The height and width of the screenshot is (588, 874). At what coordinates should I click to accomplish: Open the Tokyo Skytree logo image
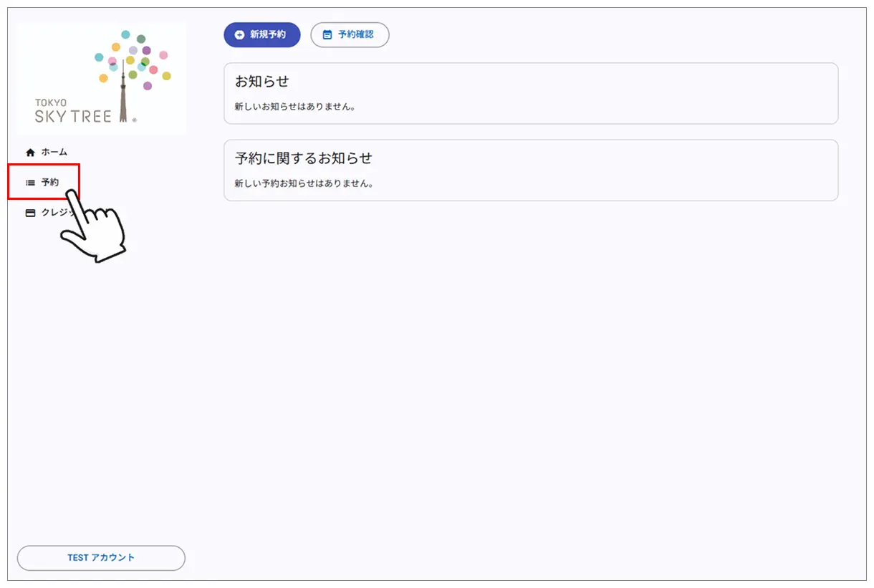100,77
